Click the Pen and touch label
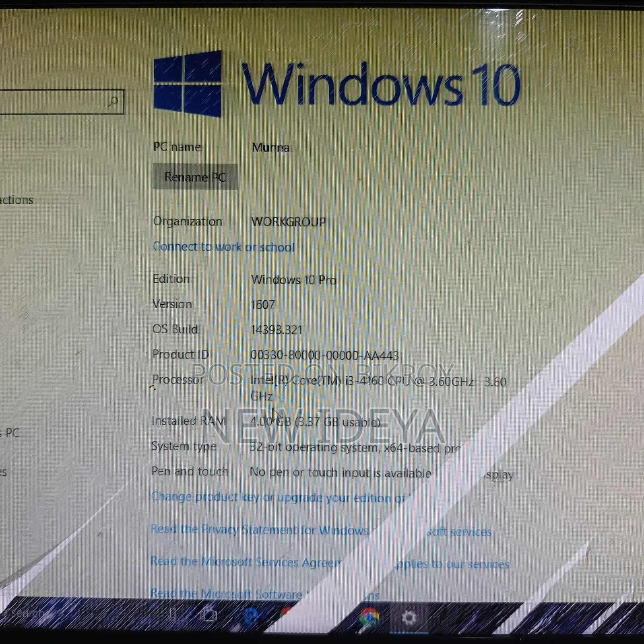 coord(190,471)
